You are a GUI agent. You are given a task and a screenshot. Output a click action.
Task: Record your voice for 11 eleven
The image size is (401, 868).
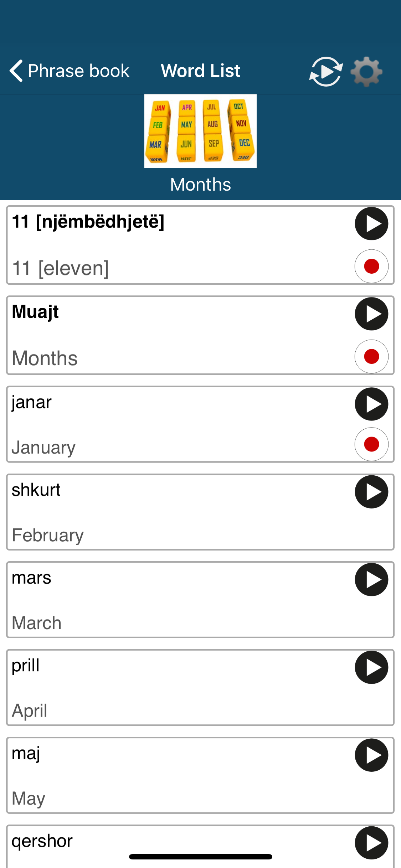(371, 266)
